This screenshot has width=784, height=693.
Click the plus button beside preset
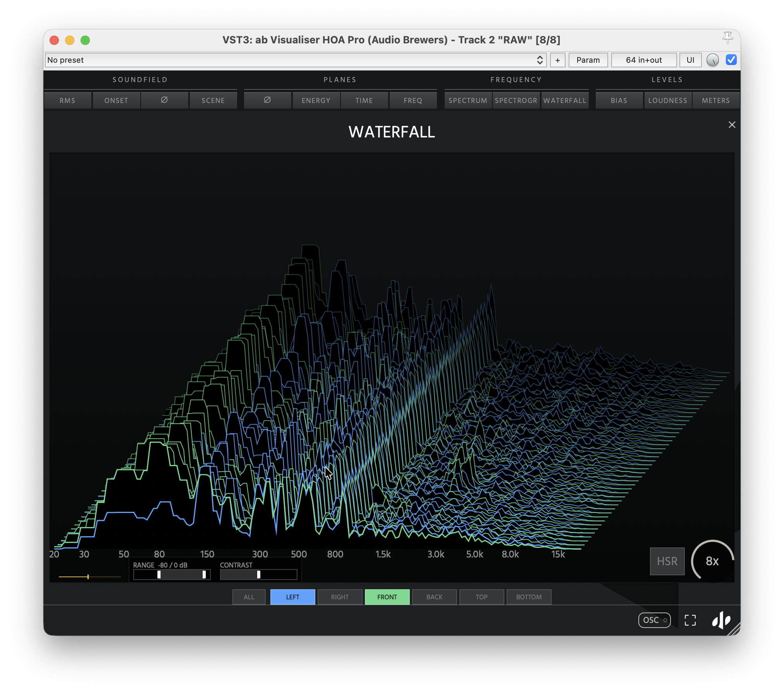(x=557, y=60)
